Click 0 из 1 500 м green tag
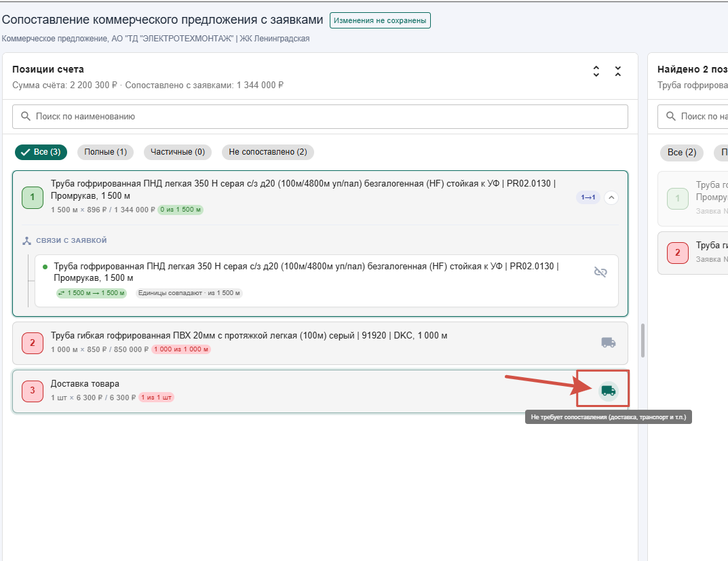This screenshot has width=728, height=561. point(180,210)
